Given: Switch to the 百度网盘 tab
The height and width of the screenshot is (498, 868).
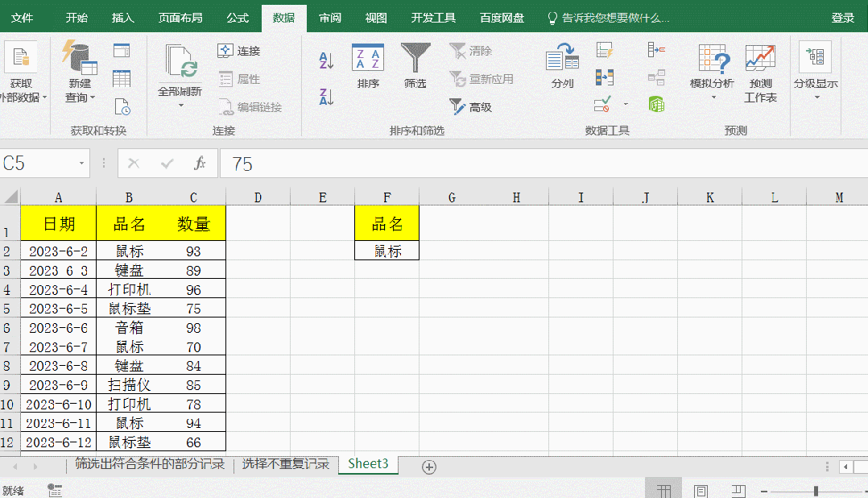Looking at the screenshot, I should pos(502,18).
